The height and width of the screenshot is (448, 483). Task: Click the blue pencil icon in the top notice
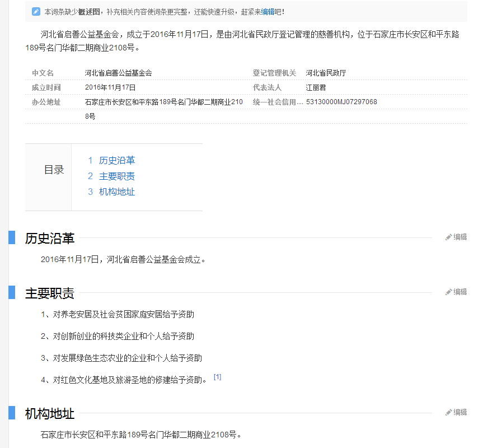pyautogui.click(x=36, y=11)
